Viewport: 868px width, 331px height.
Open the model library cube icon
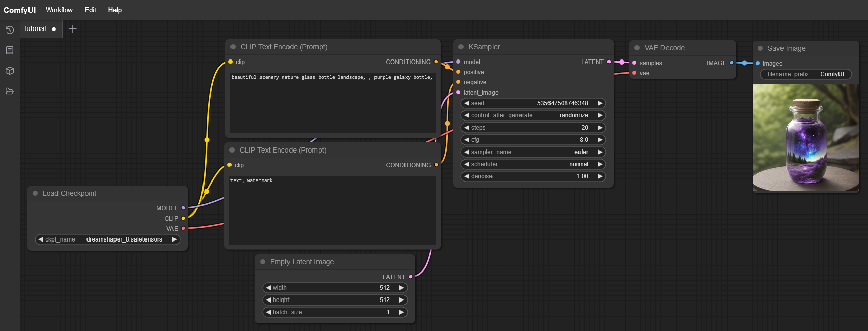(x=9, y=71)
